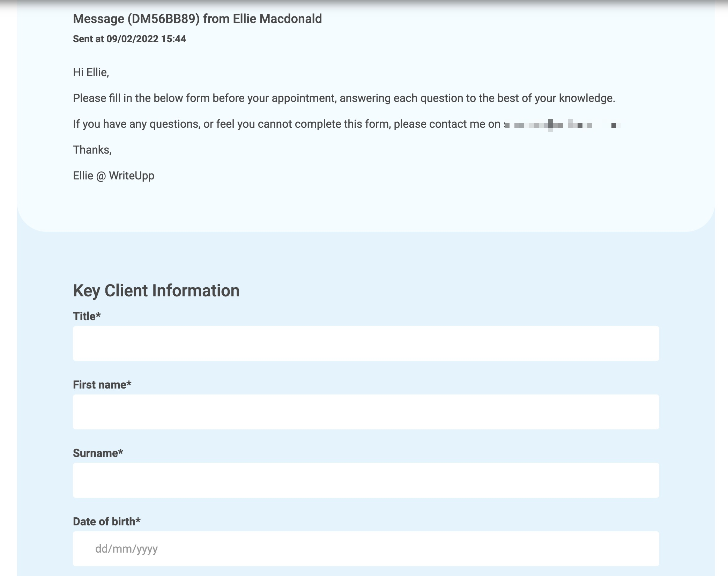Image resolution: width=728 pixels, height=576 pixels.
Task: Click the Sent at 09/02/2022 timestamp
Action: (x=129, y=39)
